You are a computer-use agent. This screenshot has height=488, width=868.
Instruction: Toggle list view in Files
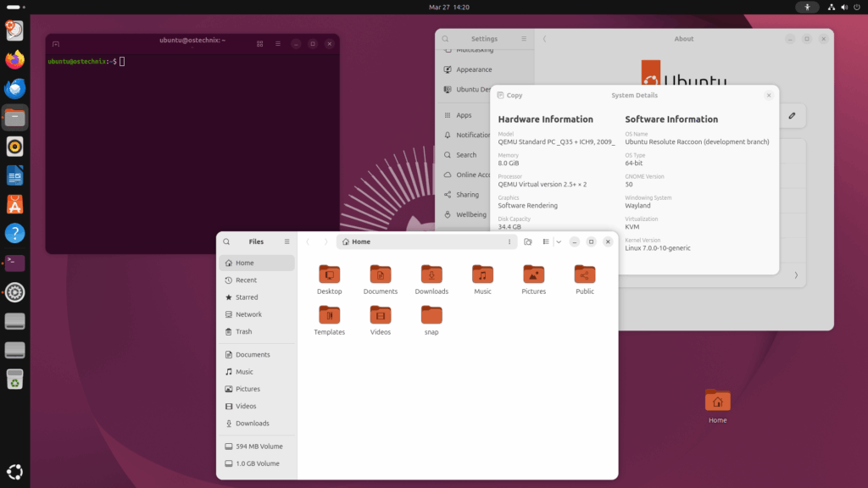tap(546, 241)
